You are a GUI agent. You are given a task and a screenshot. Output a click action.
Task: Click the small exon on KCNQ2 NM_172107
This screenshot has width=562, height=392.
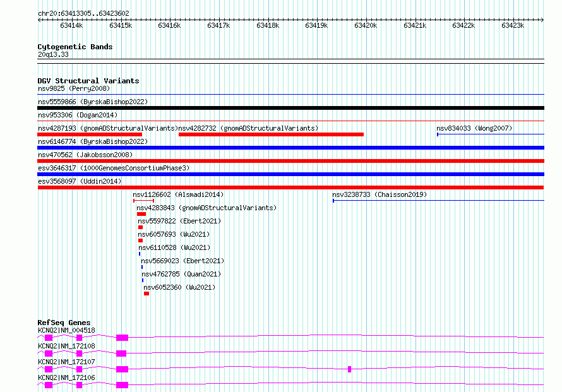tap(349, 369)
